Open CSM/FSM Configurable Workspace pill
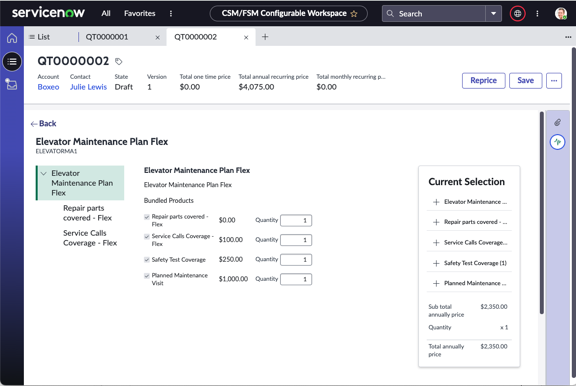This screenshot has width=576, height=386. click(x=289, y=14)
